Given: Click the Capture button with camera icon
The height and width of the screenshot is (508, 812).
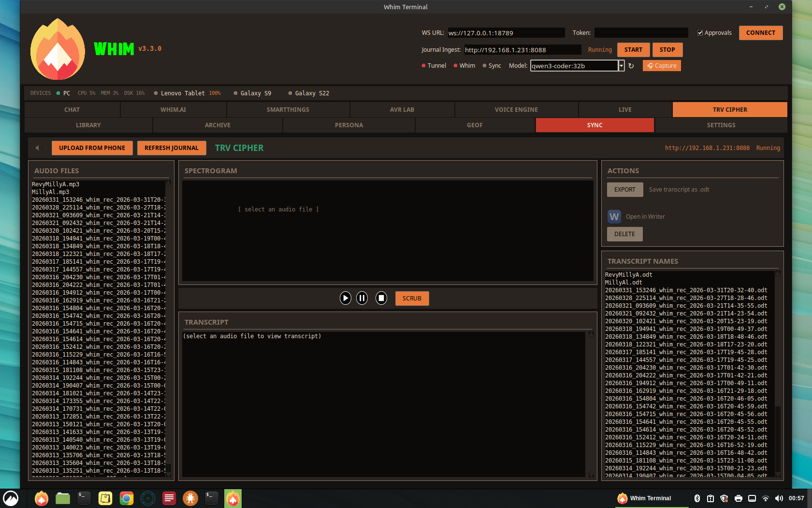Looking at the screenshot, I should [662, 65].
